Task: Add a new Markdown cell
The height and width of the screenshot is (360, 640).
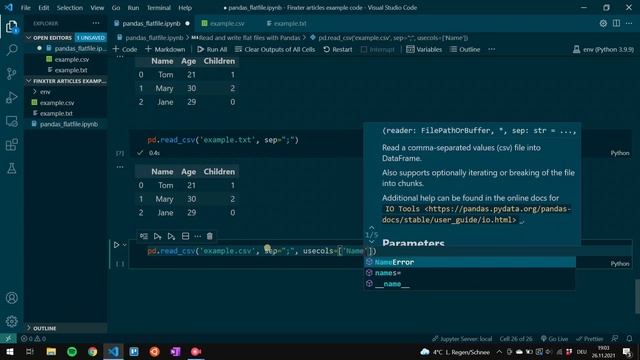Action: point(165,49)
